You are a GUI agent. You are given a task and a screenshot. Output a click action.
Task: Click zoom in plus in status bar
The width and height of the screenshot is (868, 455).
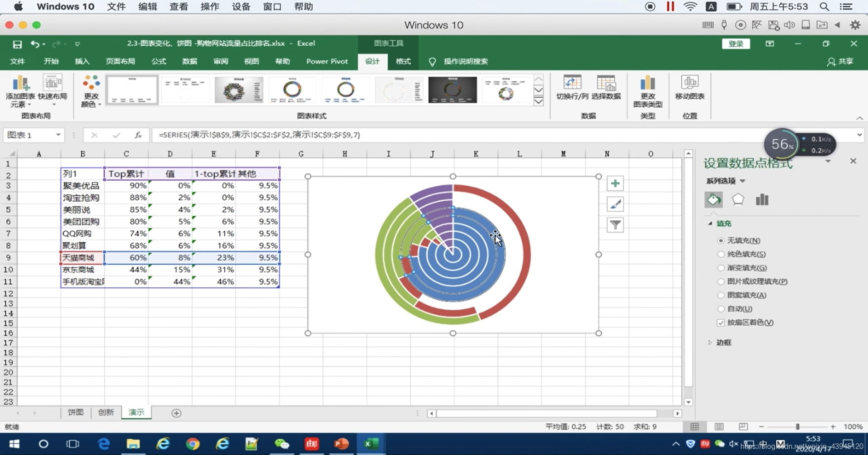click(833, 427)
